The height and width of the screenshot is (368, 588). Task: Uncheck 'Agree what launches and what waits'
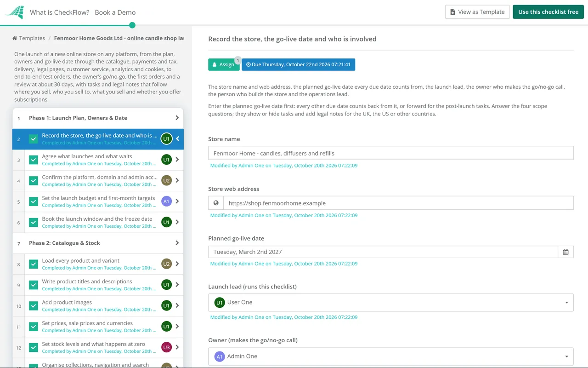pos(34,160)
